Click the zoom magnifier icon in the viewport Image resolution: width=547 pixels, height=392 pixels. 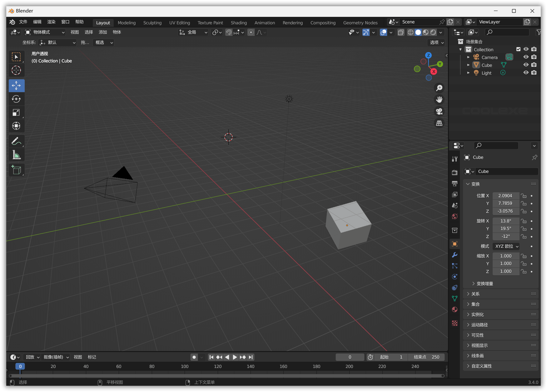[x=439, y=88]
